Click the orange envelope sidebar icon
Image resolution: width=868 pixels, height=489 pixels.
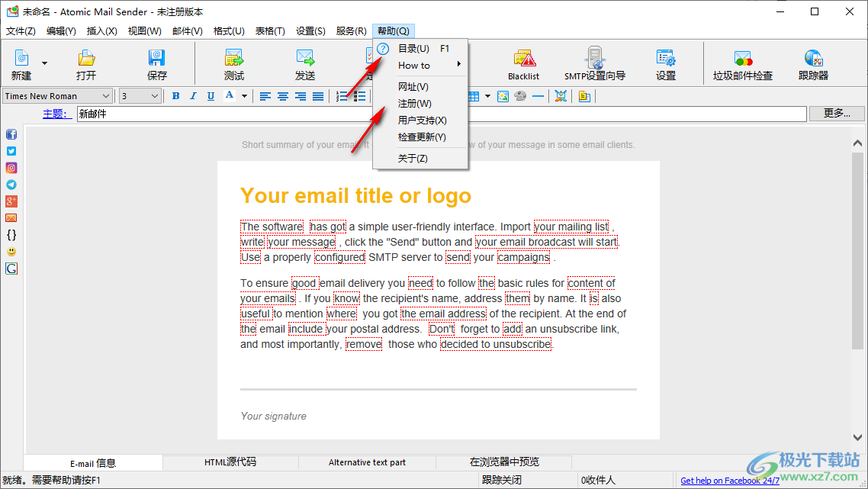coord(11,218)
